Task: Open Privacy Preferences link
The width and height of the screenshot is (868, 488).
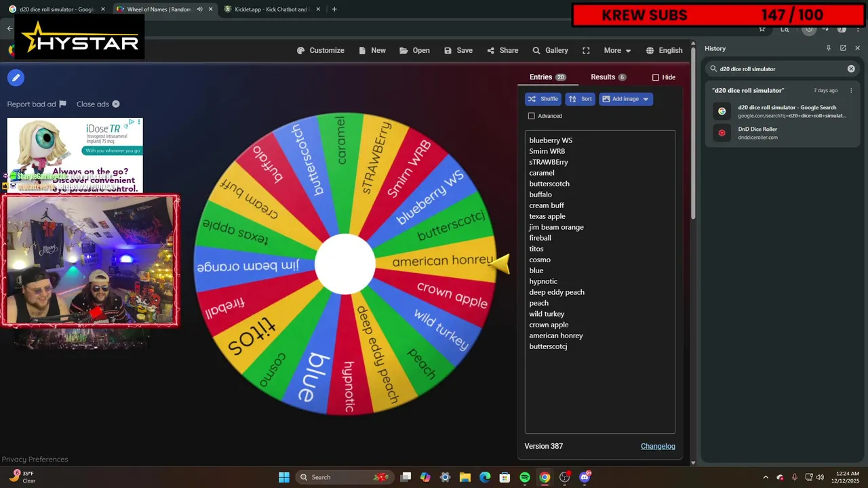Action: (x=35, y=459)
